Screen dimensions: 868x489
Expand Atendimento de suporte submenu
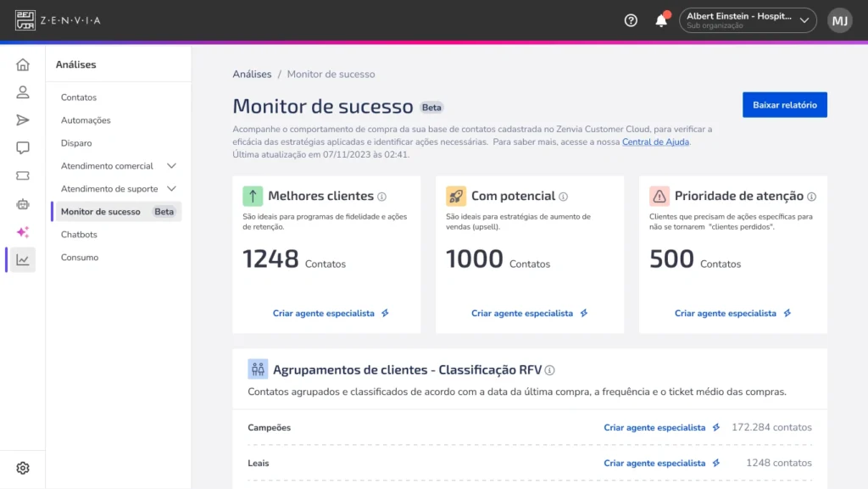click(119, 189)
